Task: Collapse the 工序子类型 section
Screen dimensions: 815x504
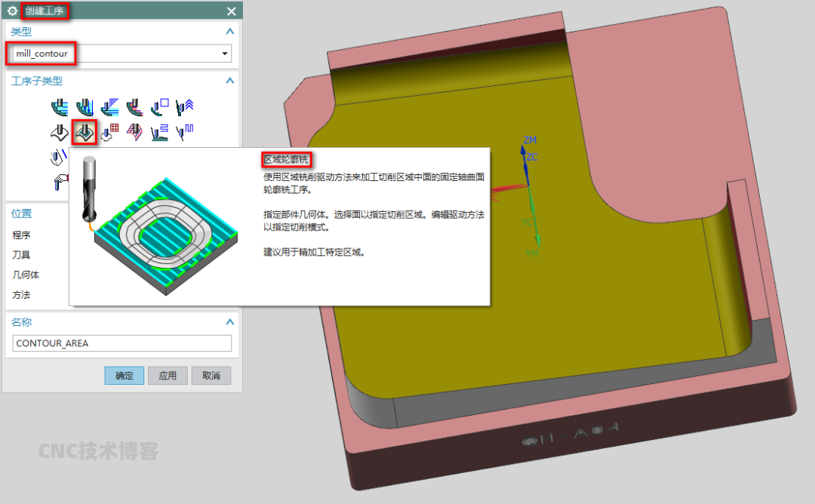Action: 230,81
